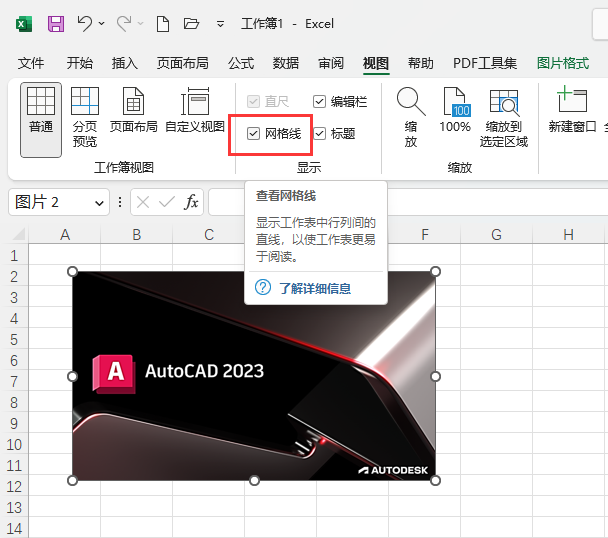Click the picture's right-middle resize handle
The width and height of the screenshot is (608, 538).
(435, 376)
